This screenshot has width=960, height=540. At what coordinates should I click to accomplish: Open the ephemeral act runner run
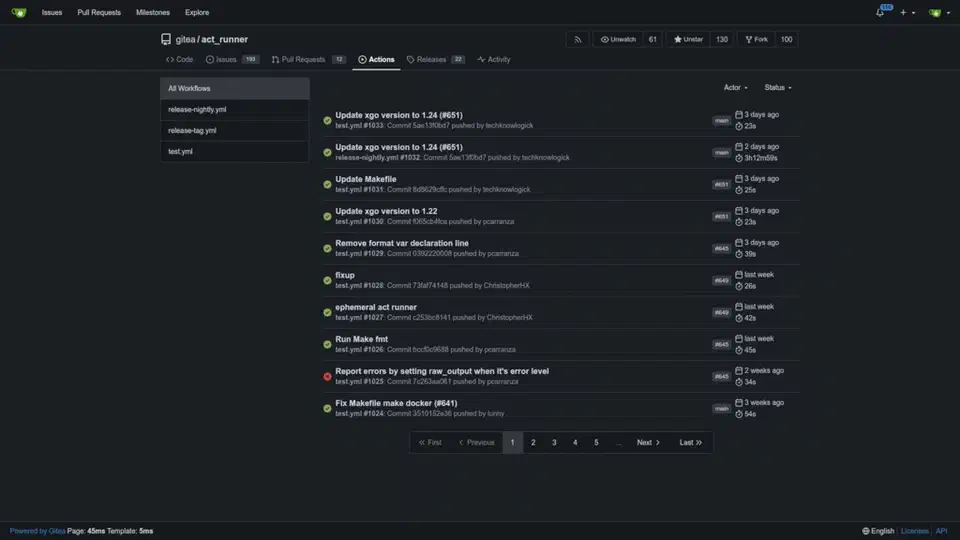pyautogui.click(x=375, y=307)
